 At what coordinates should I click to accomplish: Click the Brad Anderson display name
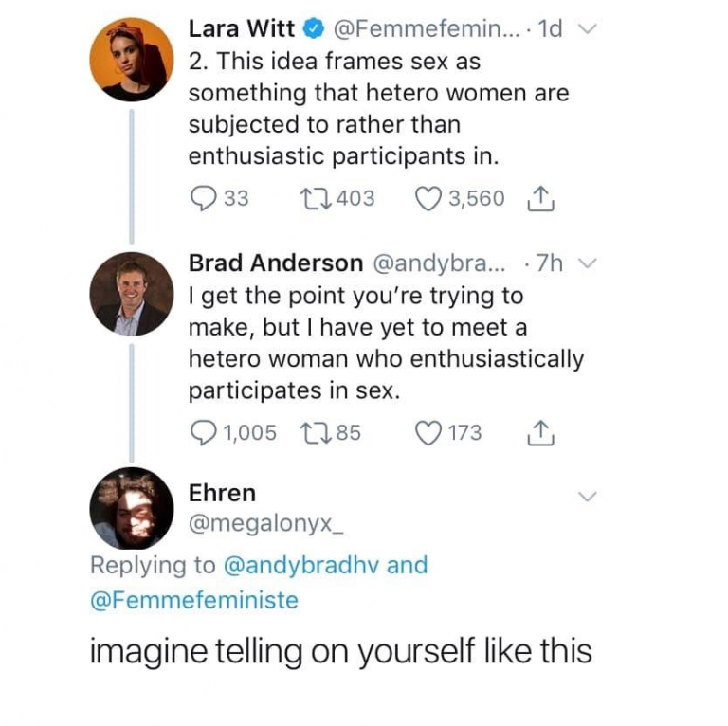275,263
